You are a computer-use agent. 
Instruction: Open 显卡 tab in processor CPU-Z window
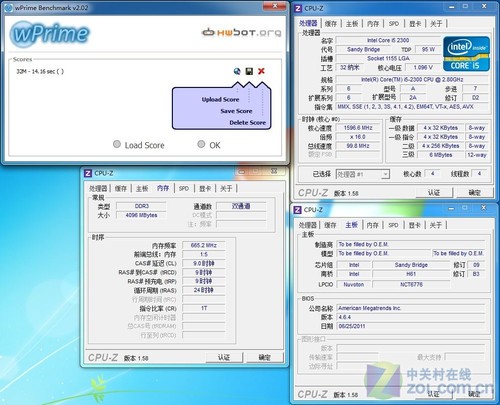pyautogui.click(x=415, y=24)
